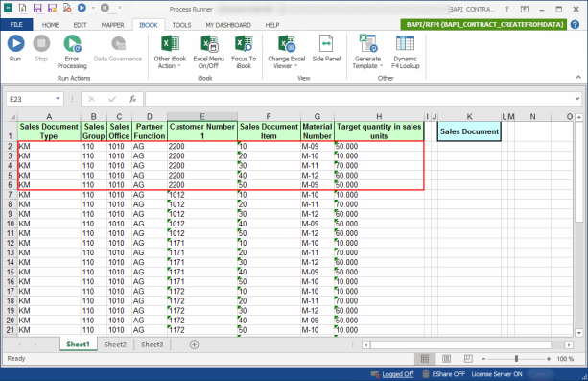Viewport: 588px width, 381px height.
Task: Click the Run icon in ribbon
Action: 15,48
